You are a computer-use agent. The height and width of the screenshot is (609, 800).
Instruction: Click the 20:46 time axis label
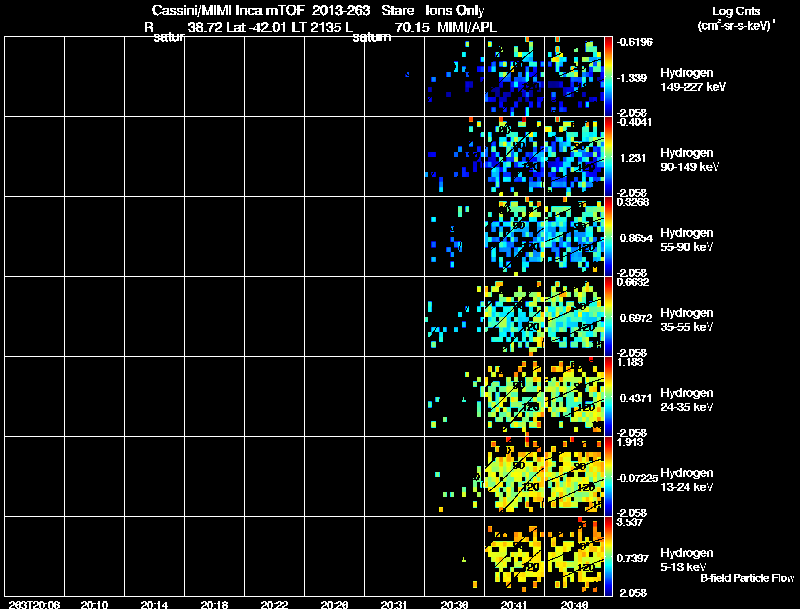(x=574, y=605)
